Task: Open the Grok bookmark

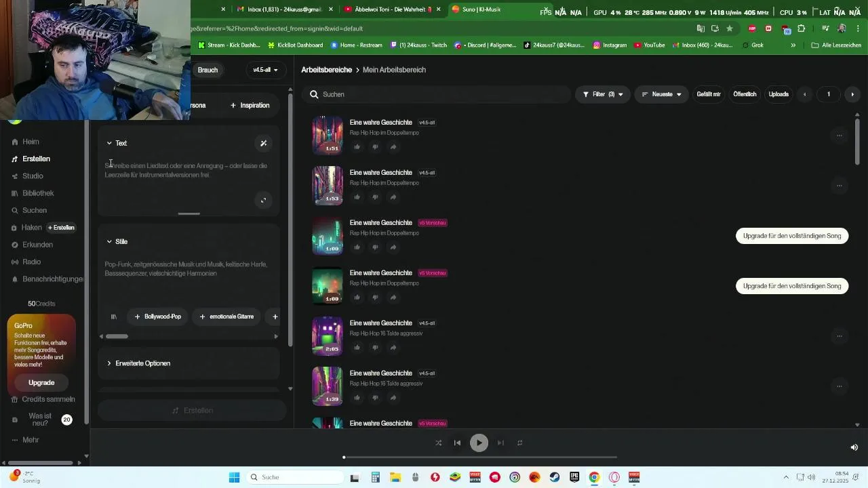Action: [x=753, y=45]
